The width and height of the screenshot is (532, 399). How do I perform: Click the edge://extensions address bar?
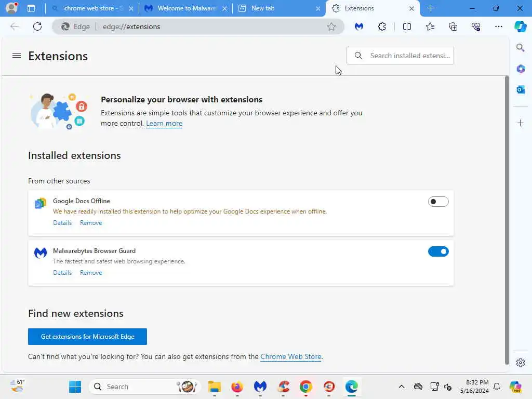[x=198, y=26]
